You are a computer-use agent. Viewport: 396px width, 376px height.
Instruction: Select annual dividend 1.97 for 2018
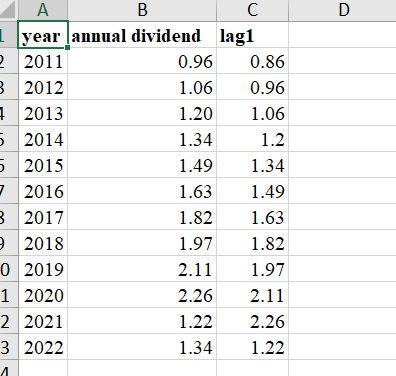(x=142, y=243)
